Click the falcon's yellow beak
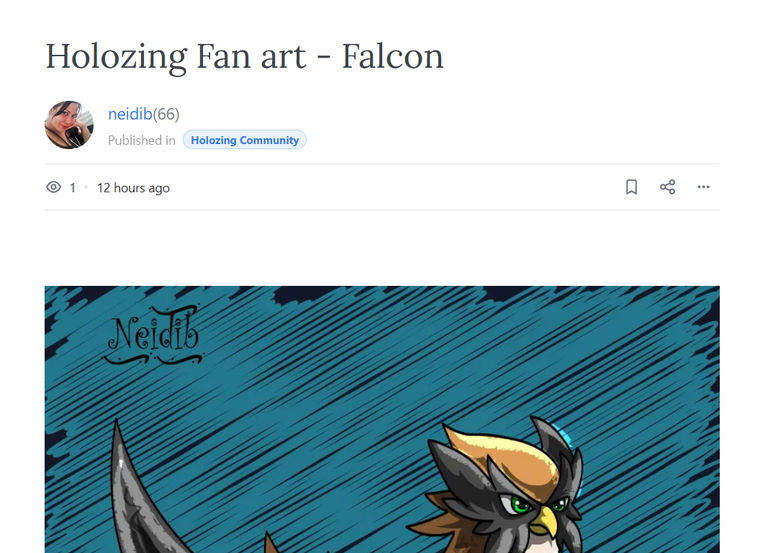768x553 pixels. tap(545, 522)
